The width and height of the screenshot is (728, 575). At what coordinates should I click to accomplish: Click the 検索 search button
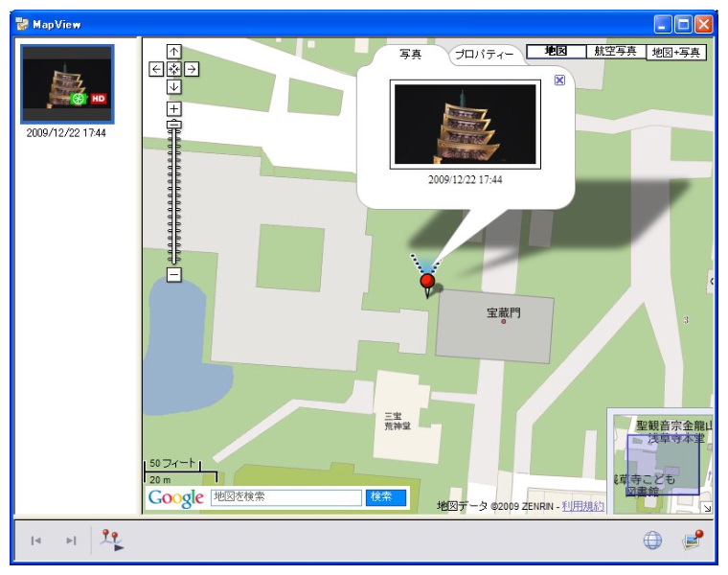coord(381,496)
